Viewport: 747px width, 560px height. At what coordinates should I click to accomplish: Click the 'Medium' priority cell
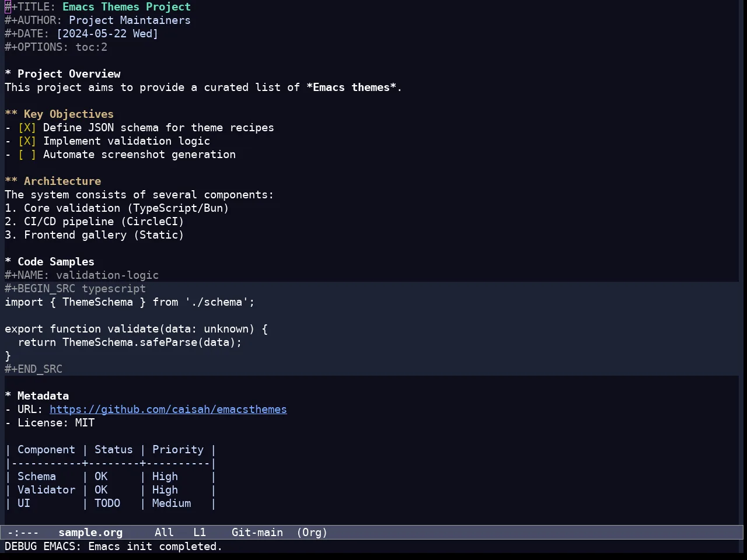pos(172,503)
